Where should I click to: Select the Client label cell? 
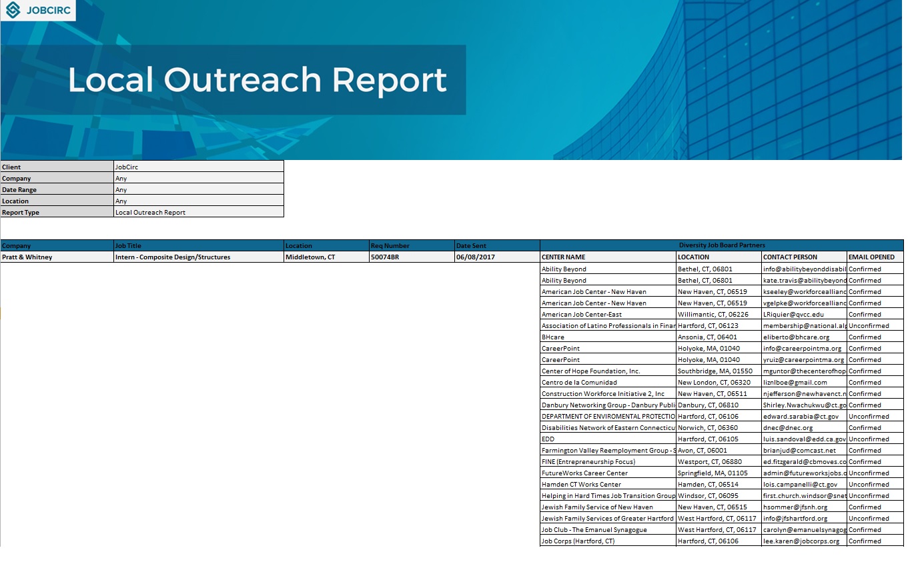57,167
